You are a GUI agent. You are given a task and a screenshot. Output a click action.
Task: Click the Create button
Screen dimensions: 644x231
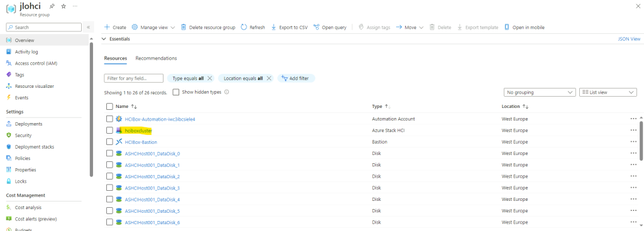click(x=115, y=28)
